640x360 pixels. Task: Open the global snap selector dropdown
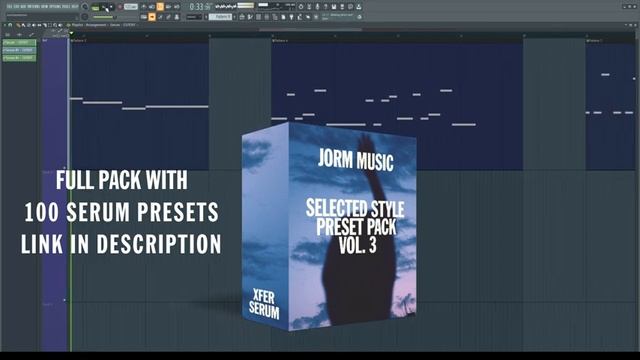[194, 17]
